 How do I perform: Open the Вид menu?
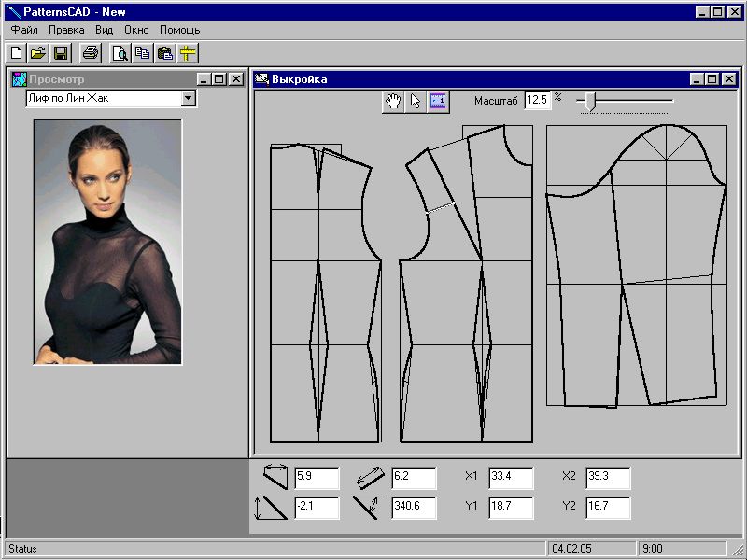pos(105,30)
